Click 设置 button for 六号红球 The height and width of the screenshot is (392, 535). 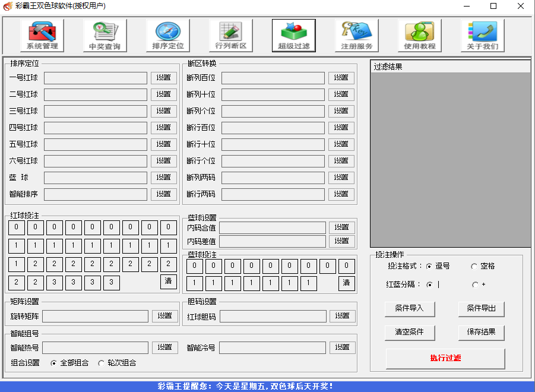pos(164,161)
